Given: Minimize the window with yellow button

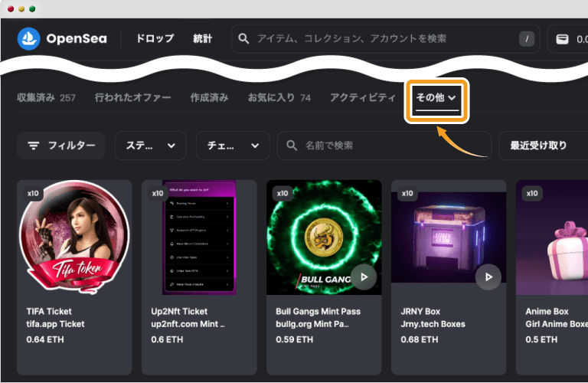Looking at the screenshot, I should [21, 9].
